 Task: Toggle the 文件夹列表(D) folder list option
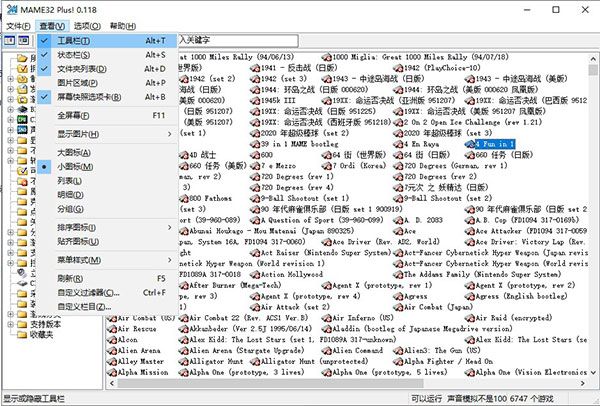[108, 69]
